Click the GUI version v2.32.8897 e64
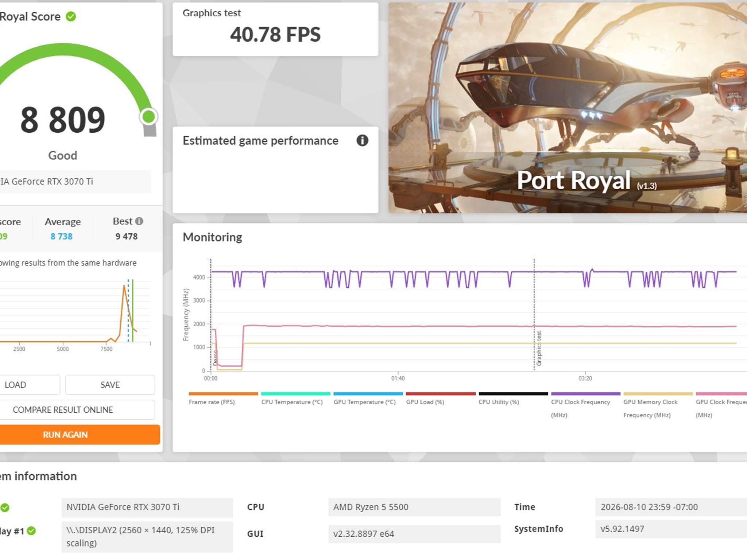This screenshot has height=560, width=747. 414,534
